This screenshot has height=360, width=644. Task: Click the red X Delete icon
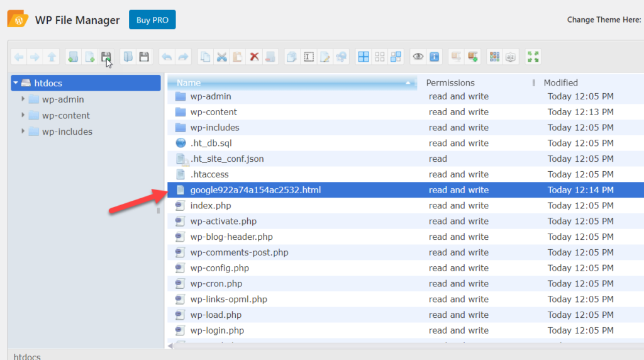[254, 57]
